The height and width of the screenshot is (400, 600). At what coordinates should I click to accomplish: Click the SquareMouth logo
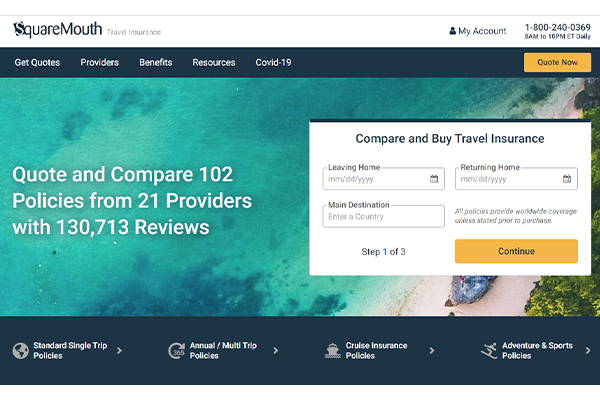click(57, 29)
